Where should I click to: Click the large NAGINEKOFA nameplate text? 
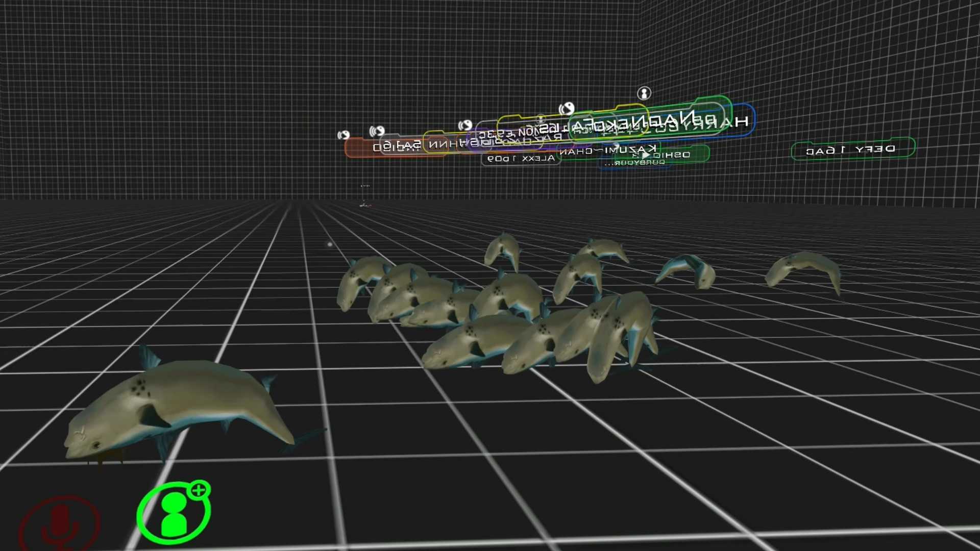point(633,121)
